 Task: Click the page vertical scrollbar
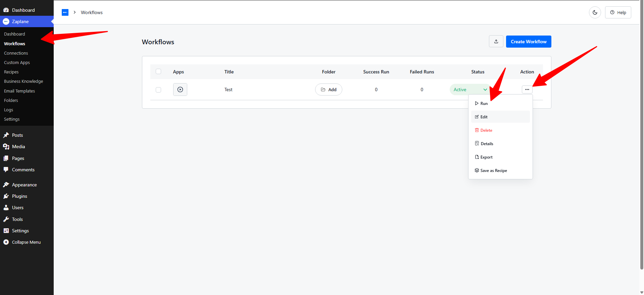pyautogui.click(x=642, y=134)
